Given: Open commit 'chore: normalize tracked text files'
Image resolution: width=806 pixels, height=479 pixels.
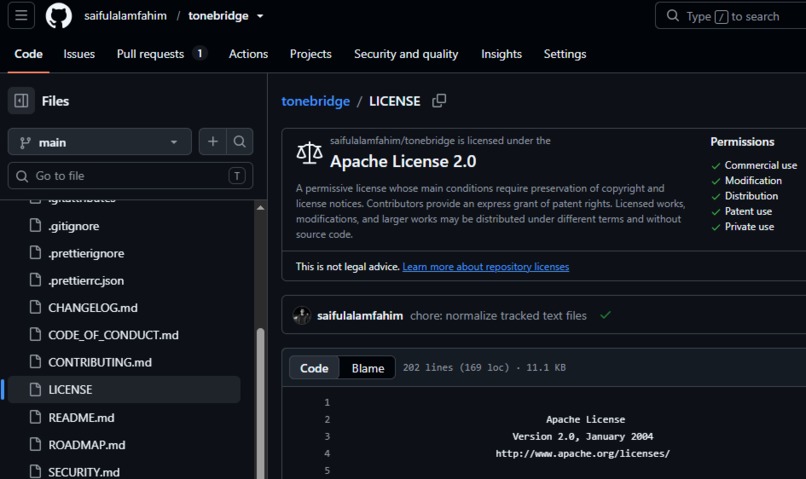Looking at the screenshot, I should pos(498,316).
